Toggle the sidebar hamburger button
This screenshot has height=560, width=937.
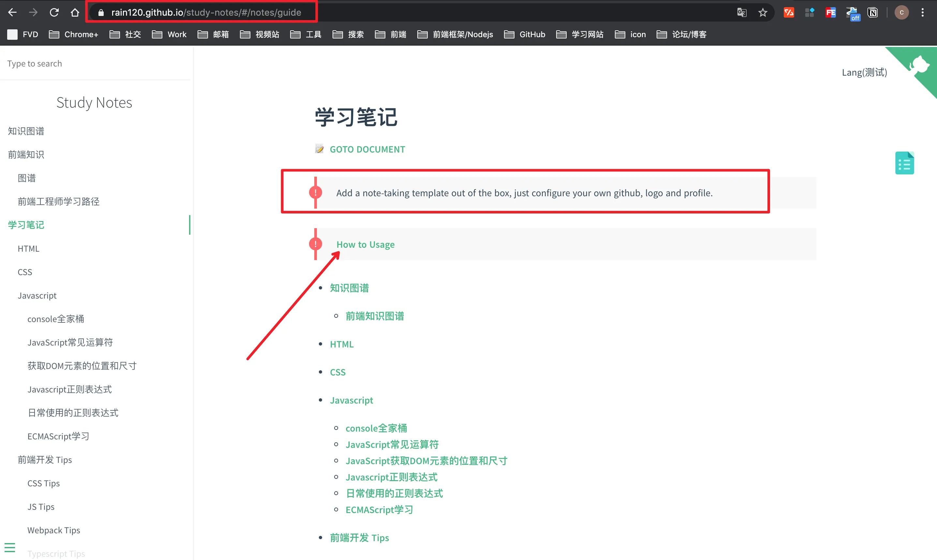[10, 547]
